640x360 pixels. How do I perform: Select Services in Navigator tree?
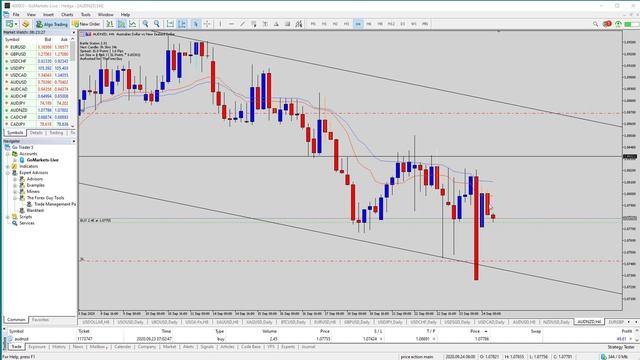(27, 223)
